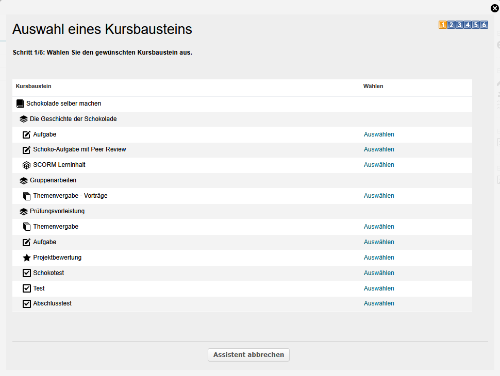
Task: Click task icon of first Aufgabe row
Action: (26, 135)
